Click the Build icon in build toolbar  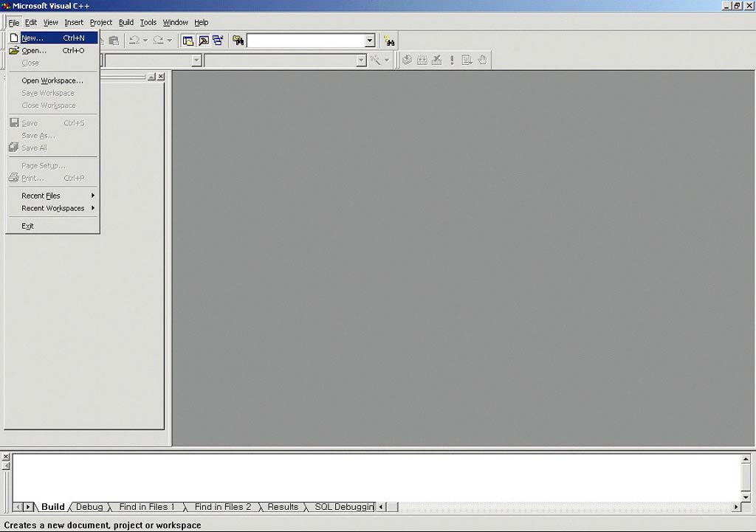point(422,61)
